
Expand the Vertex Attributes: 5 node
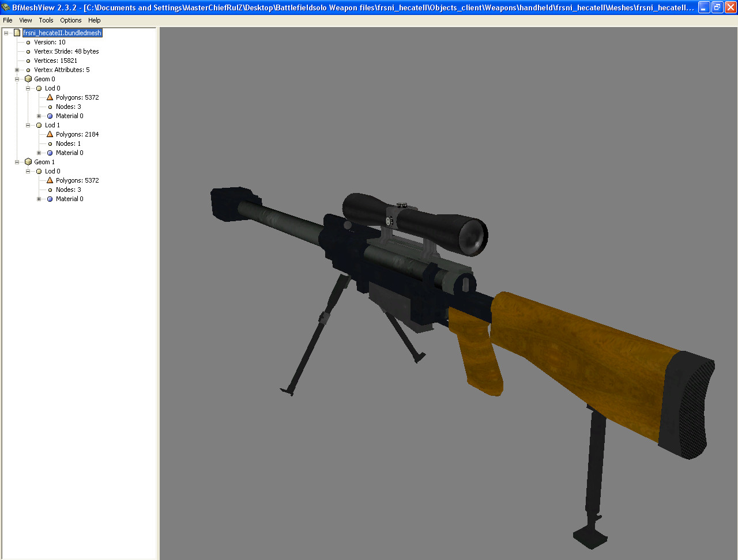[x=17, y=70]
